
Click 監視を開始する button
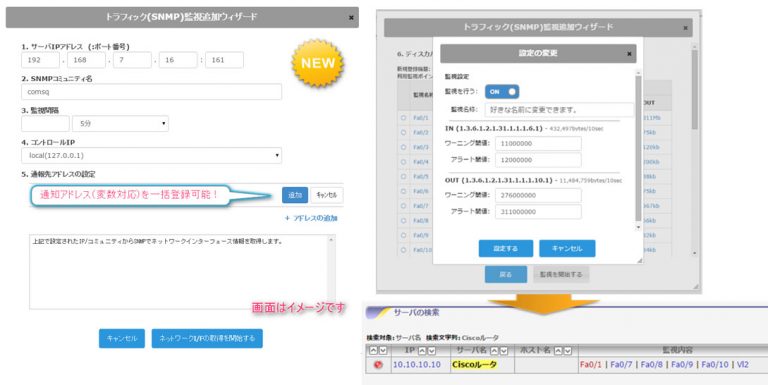tap(561, 274)
